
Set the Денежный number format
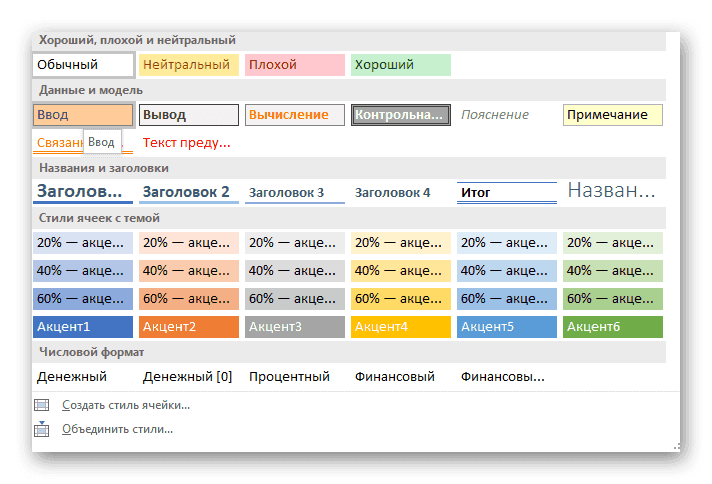click(x=83, y=377)
